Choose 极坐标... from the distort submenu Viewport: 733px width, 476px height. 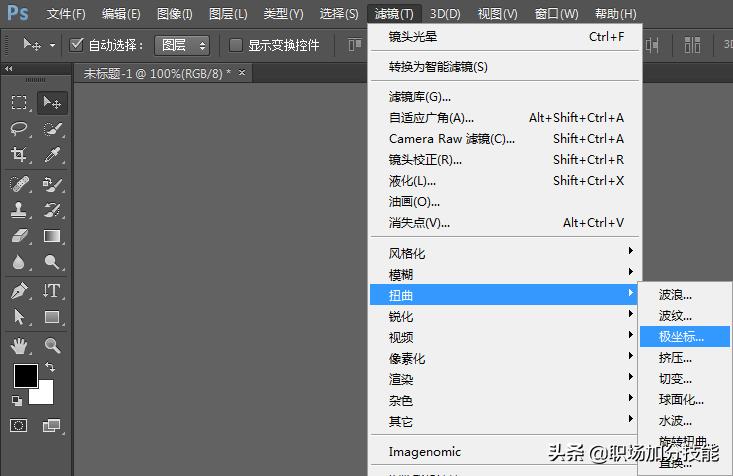(x=684, y=336)
